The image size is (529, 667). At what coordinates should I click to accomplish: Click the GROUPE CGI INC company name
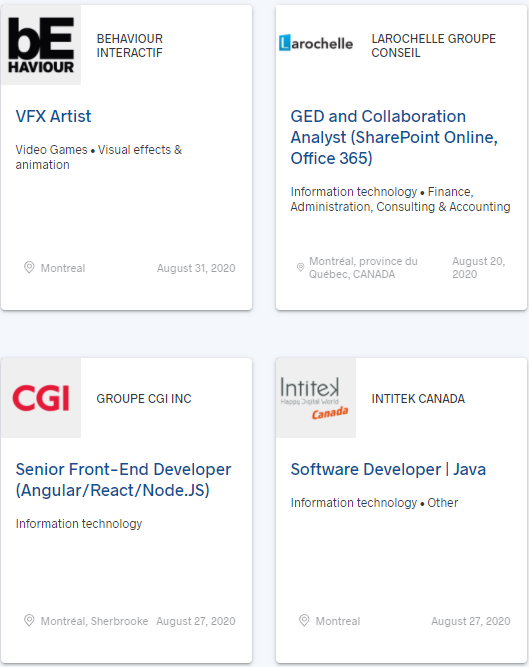click(144, 399)
